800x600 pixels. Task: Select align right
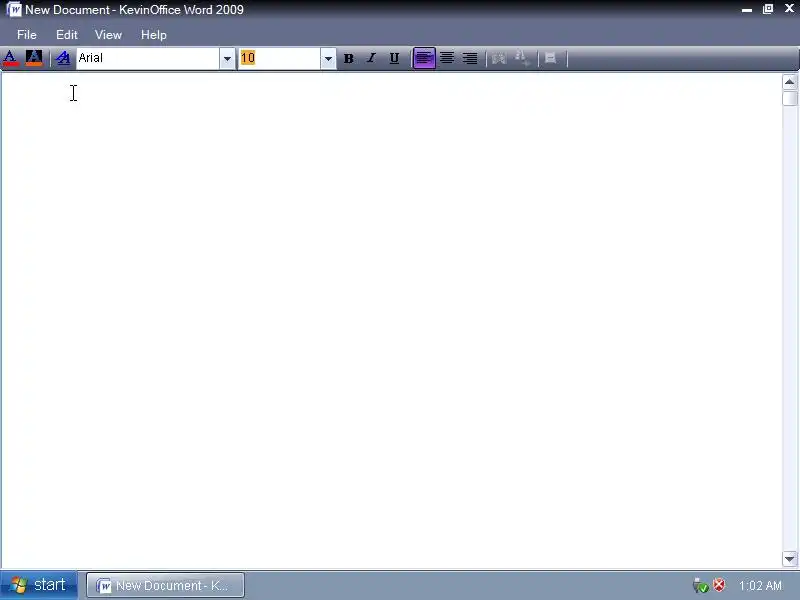click(470, 58)
